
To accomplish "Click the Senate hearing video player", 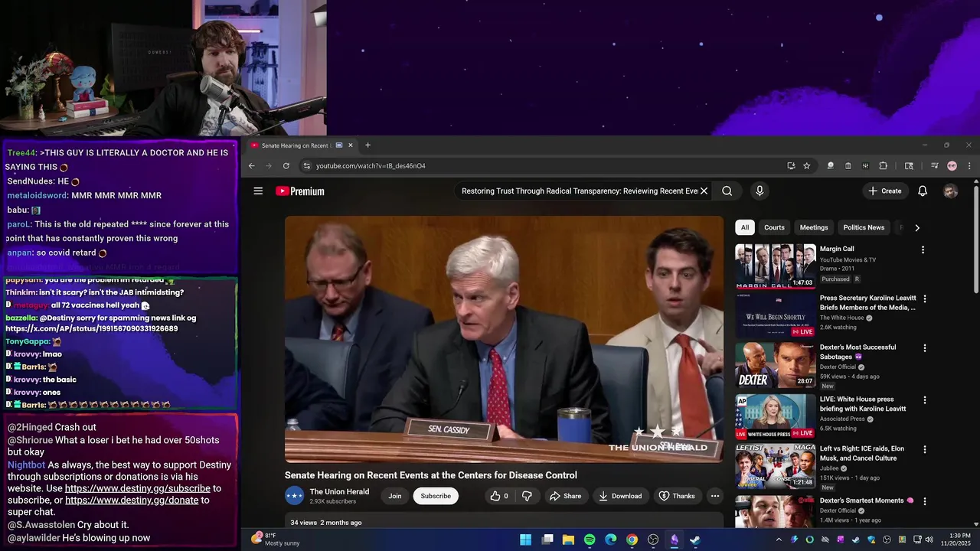I will 504,339.
